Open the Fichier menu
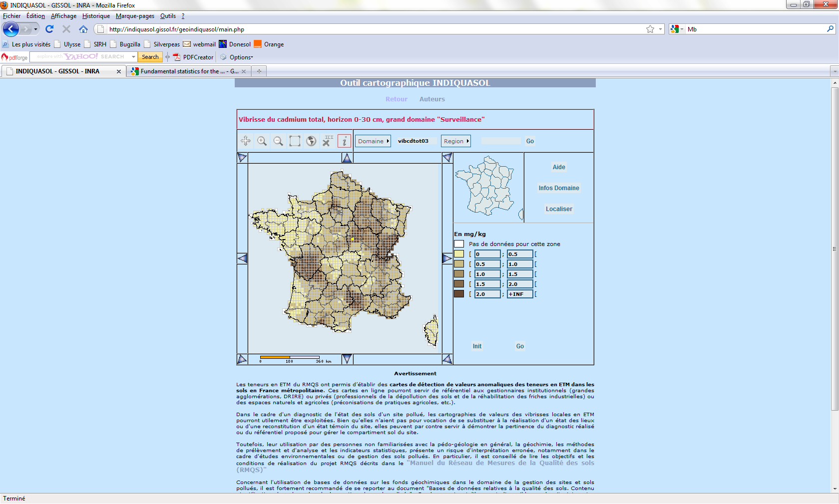The image size is (839, 504). (x=12, y=16)
